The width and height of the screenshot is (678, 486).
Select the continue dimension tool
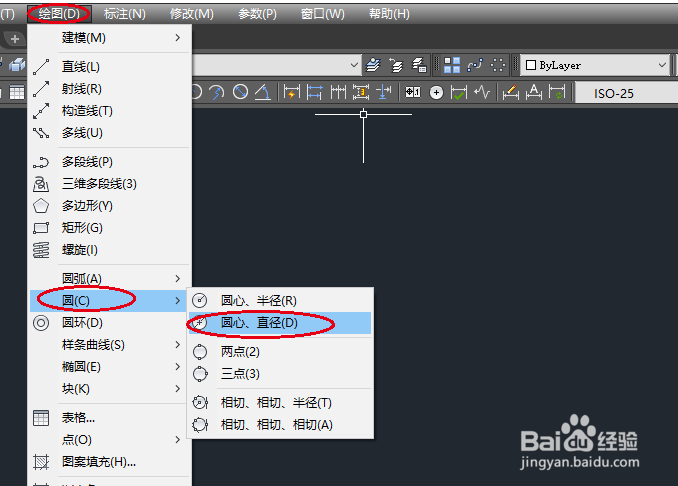pos(338,92)
